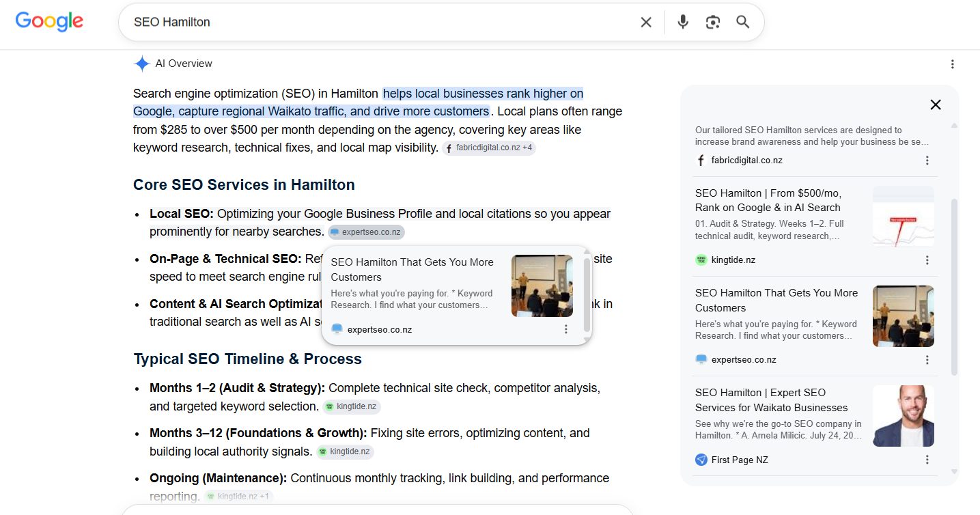Click First Page NZ portrait thumbnail
The image size is (980, 515).
(x=904, y=416)
